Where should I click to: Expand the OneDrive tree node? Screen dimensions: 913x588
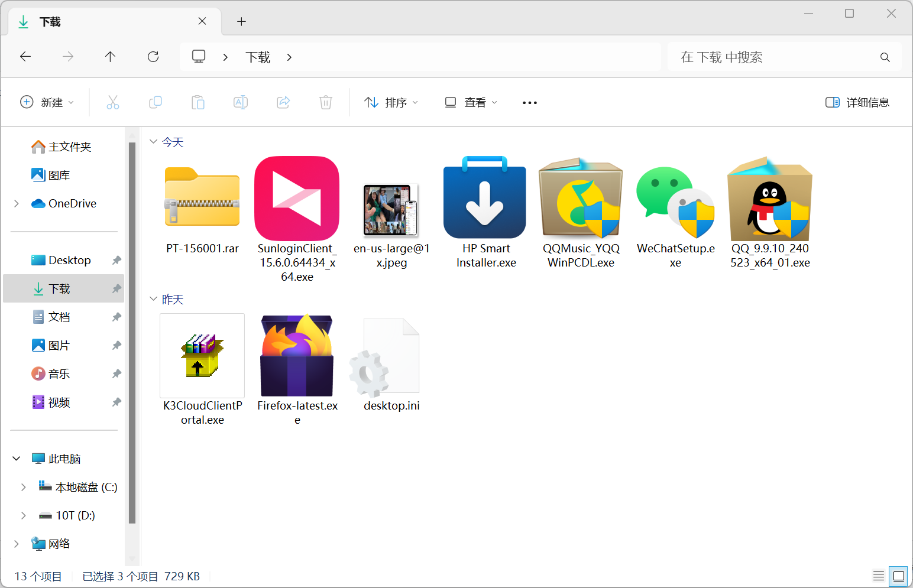[17, 203]
